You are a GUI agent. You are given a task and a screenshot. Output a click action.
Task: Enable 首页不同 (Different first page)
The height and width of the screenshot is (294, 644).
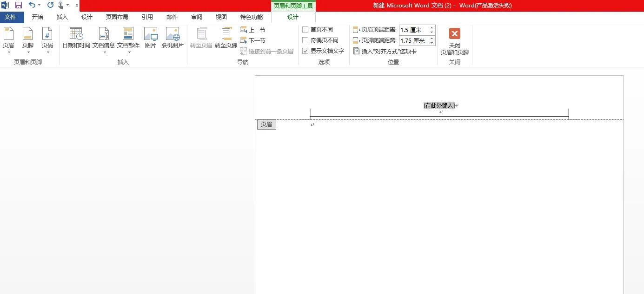[x=305, y=30]
